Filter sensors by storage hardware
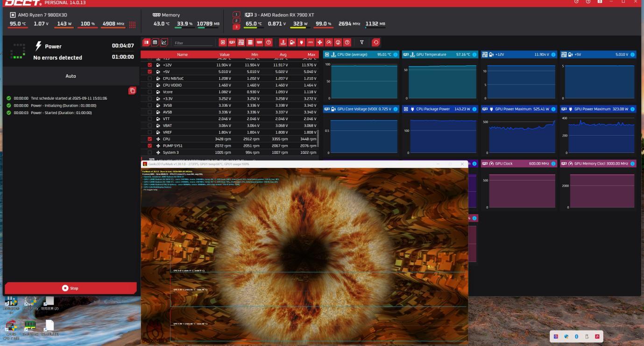 [x=250, y=43]
